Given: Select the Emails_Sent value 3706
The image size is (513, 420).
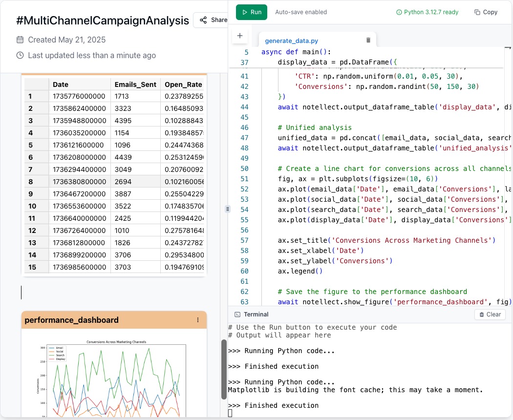Looking at the screenshot, I should click(135, 255).
